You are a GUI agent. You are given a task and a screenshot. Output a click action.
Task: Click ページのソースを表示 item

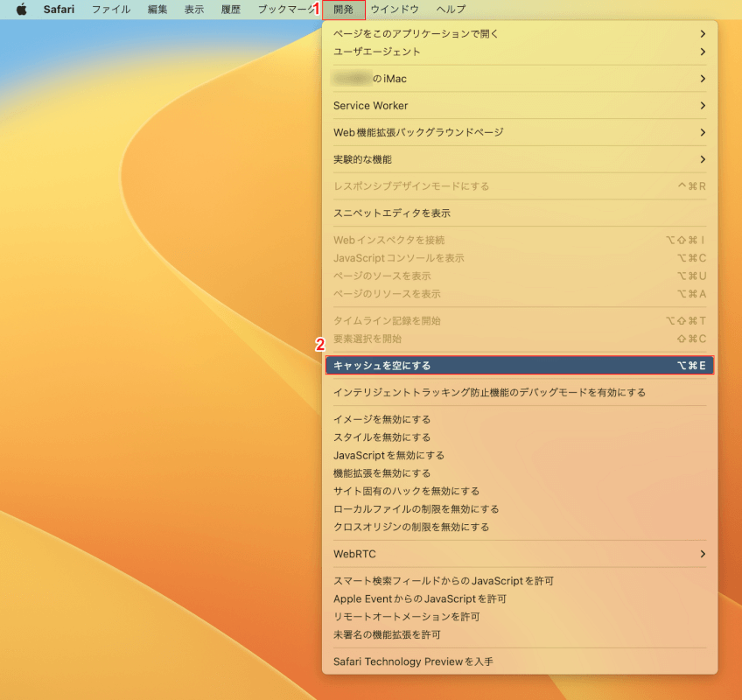click(520, 276)
